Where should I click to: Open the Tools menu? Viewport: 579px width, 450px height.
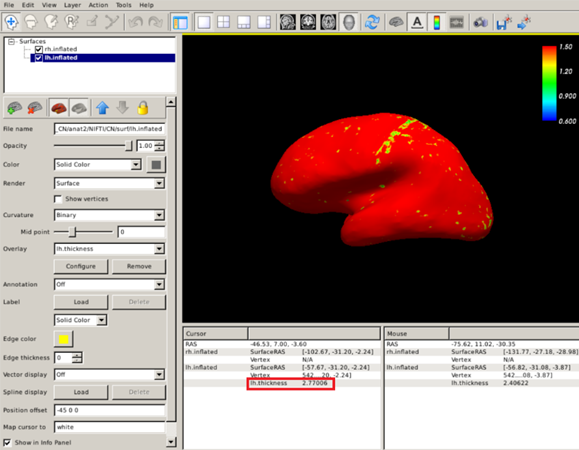pyautogui.click(x=123, y=5)
